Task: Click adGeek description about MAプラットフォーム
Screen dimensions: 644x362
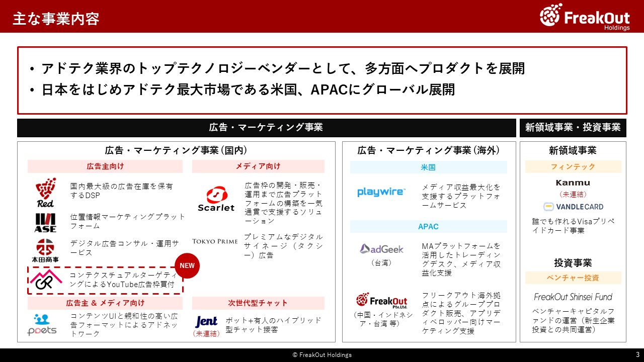Action: click(x=461, y=259)
